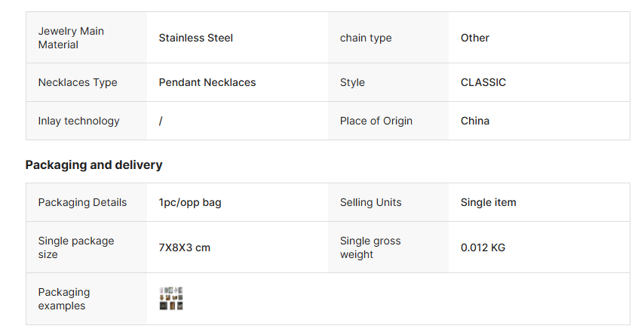Click the 'Single gross weight' label
Screen dimensions: 644x335
click(370, 247)
